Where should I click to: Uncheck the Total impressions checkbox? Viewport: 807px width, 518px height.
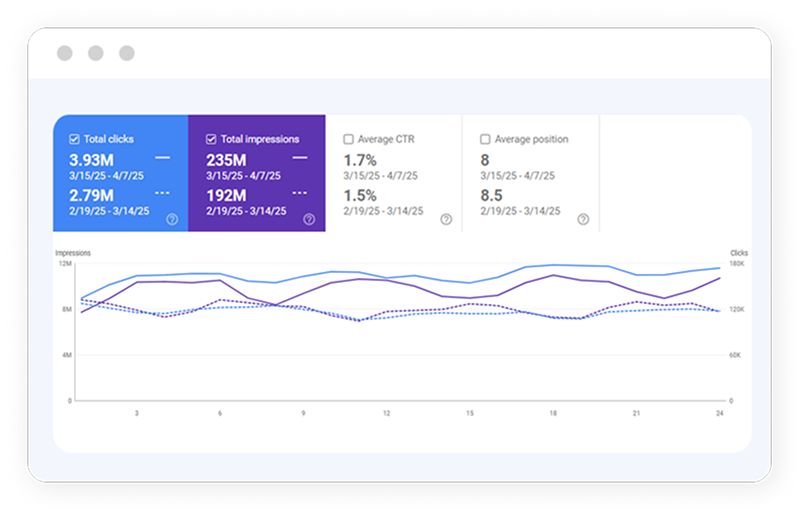click(x=211, y=139)
